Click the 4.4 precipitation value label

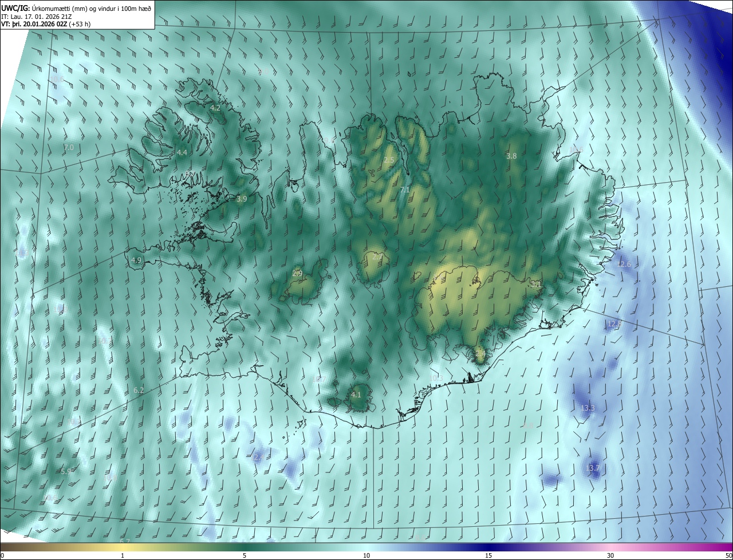(182, 152)
